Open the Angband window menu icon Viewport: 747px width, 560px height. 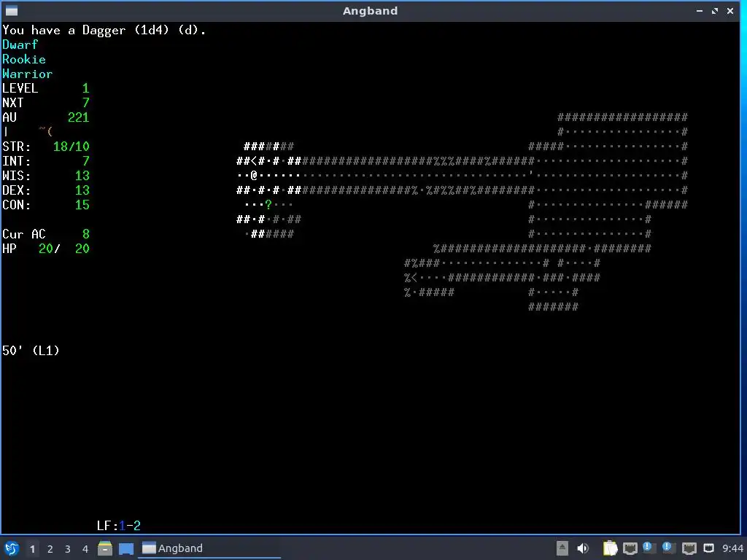pyautogui.click(x=12, y=10)
